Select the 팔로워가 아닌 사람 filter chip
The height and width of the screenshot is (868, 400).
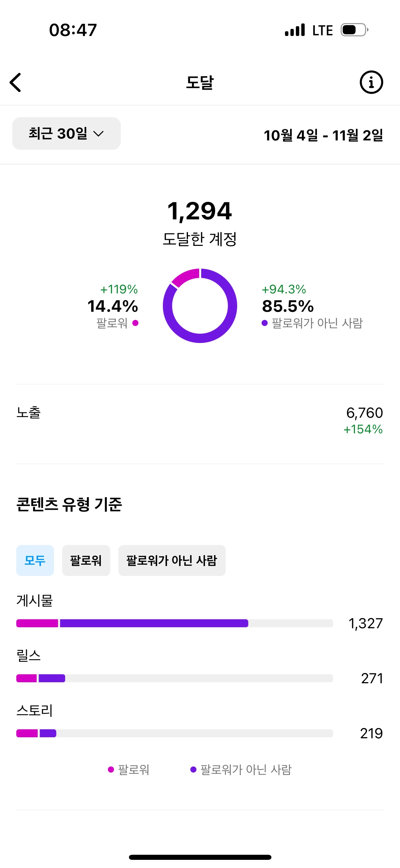click(172, 560)
